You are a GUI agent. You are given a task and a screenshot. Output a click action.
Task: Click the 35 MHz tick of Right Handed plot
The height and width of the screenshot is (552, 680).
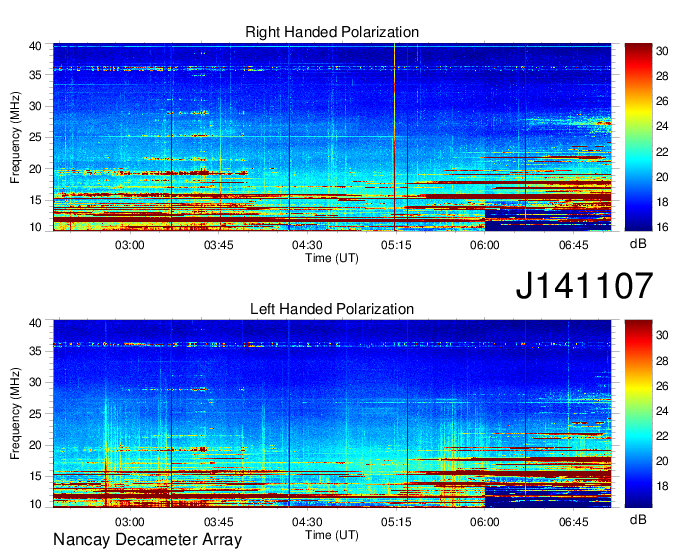coord(35,75)
